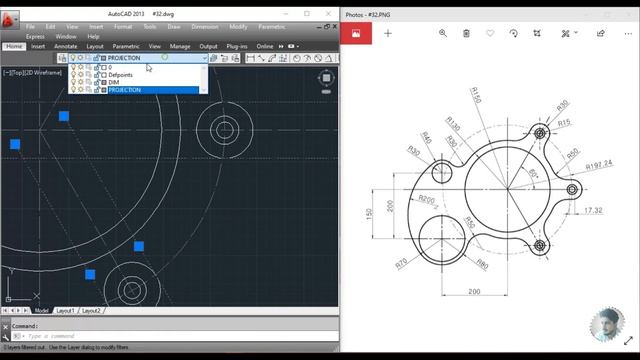The width and height of the screenshot is (640, 360).
Task: Click Make Object's Layer Current icon
Action: coord(213,58)
